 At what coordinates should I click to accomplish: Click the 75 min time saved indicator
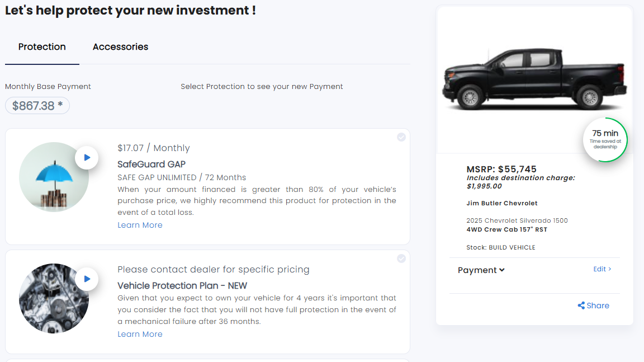pos(605,139)
